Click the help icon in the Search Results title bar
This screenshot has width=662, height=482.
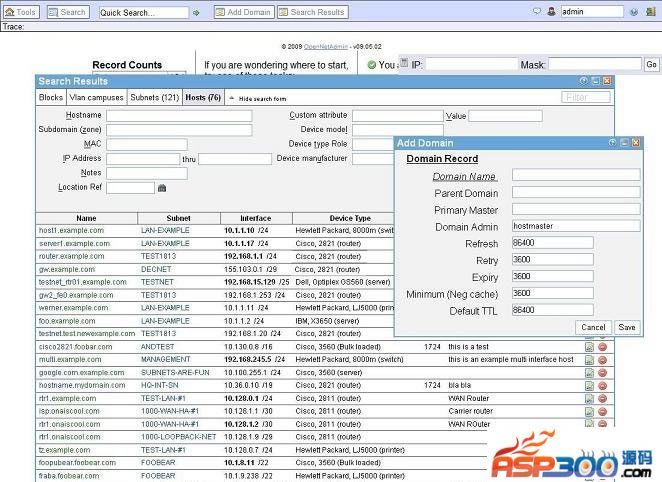pyautogui.click(x=584, y=81)
